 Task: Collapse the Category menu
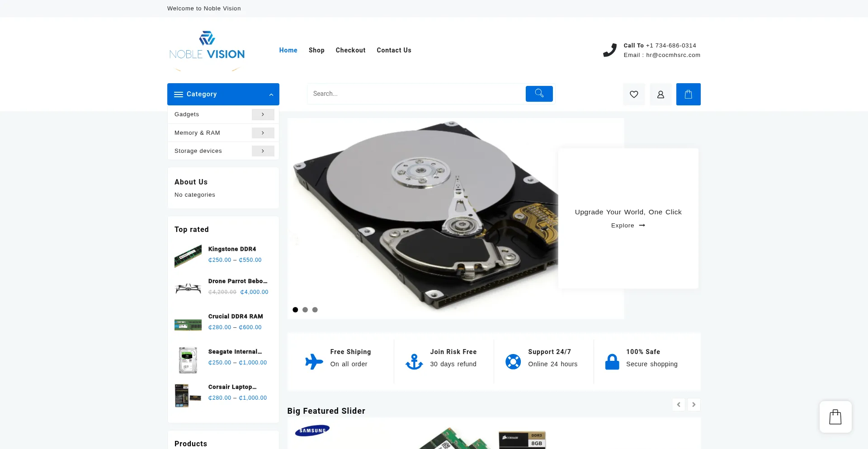(271, 95)
